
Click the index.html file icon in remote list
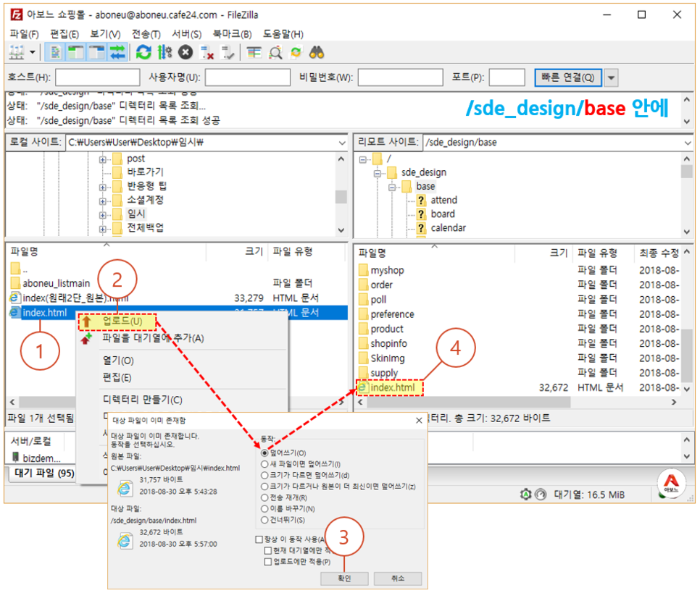click(x=363, y=387)
